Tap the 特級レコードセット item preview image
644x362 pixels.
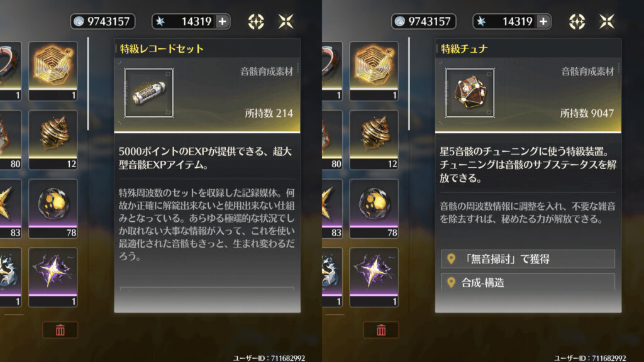click(x=148, y=93)
